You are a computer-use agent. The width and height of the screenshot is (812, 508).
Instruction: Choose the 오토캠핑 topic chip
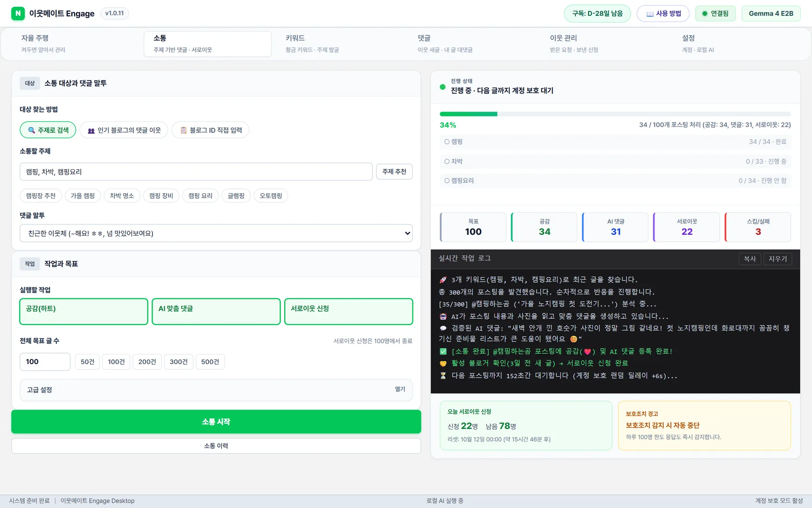tap(271, 196)
